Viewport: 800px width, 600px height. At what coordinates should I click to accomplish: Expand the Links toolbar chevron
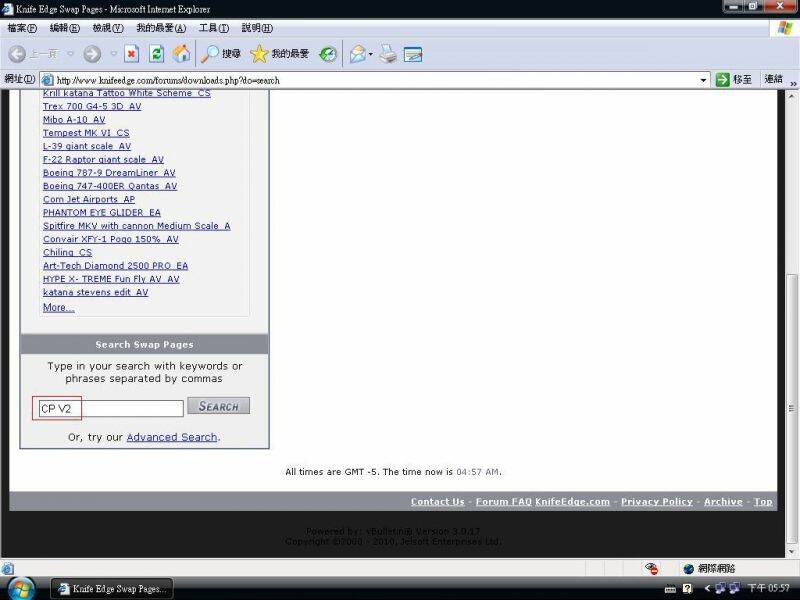pyautogui.click(x=793, y=83)
